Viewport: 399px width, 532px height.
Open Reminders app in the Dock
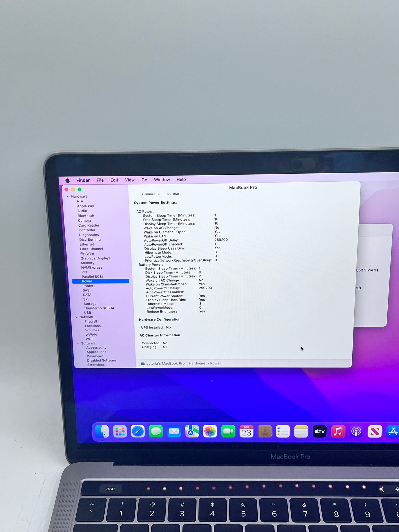pyautogui.click(x=283, y=432)
